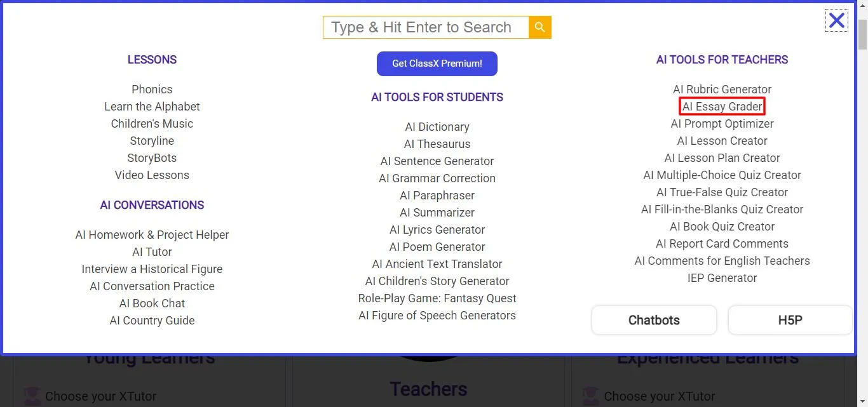This screenshot has width=868, height=407.
Task: Click the Get ClassX Premium button
Action: [x=437, y=63]
